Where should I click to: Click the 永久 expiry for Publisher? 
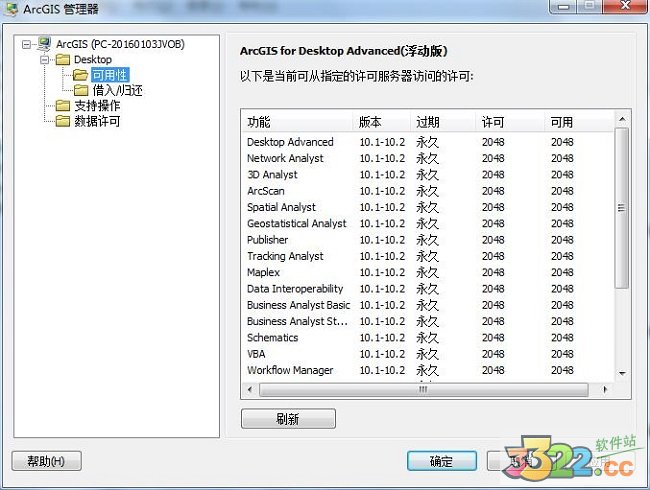click(427, 240)
